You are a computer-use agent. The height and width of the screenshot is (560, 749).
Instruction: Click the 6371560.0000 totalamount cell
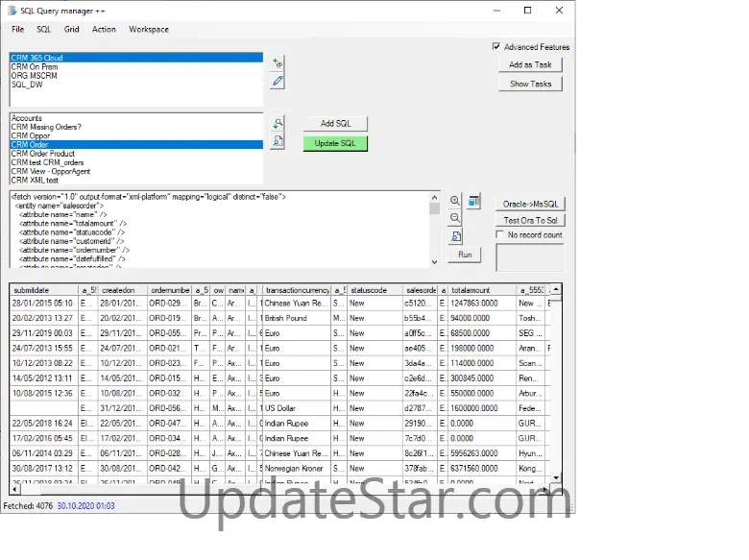pos(482,469)
